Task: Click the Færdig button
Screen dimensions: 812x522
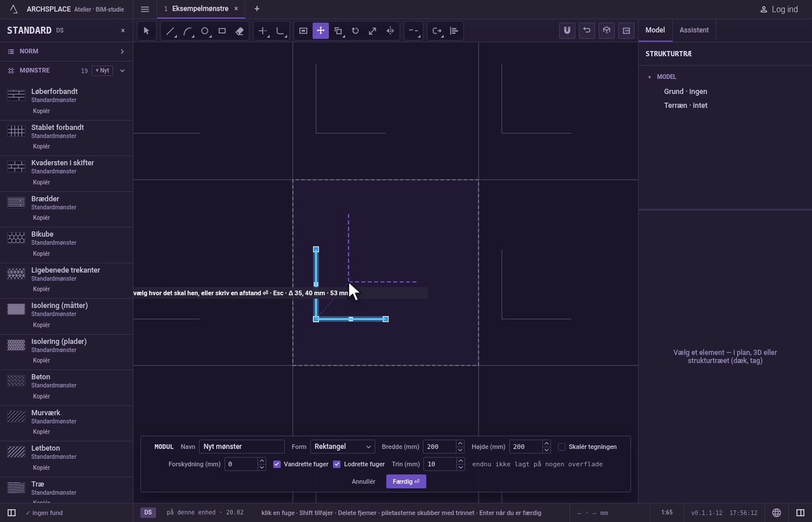Action: [x=406, y=481]
